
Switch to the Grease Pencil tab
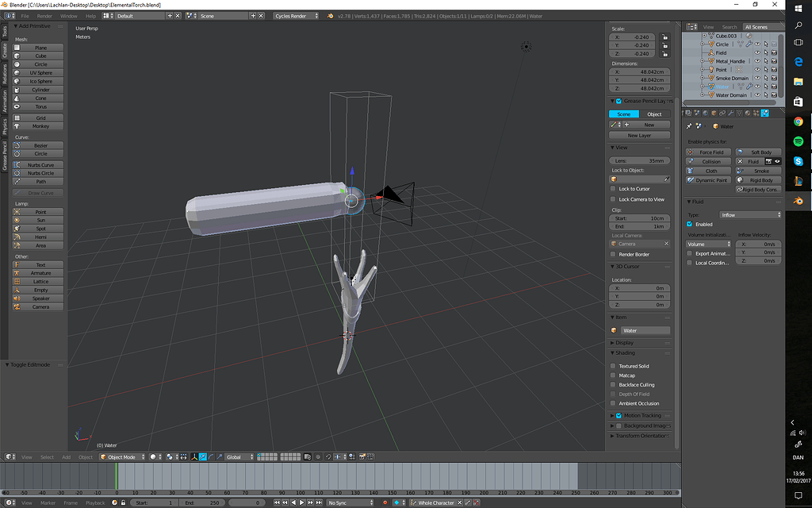(4, 156)
